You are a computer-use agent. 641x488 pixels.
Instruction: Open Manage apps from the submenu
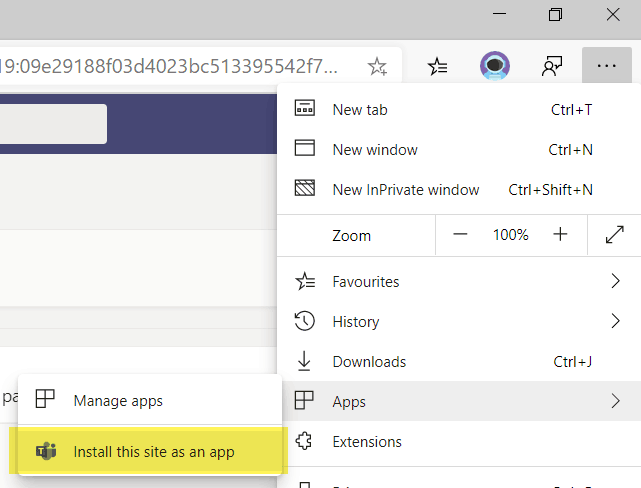[118, 401]
